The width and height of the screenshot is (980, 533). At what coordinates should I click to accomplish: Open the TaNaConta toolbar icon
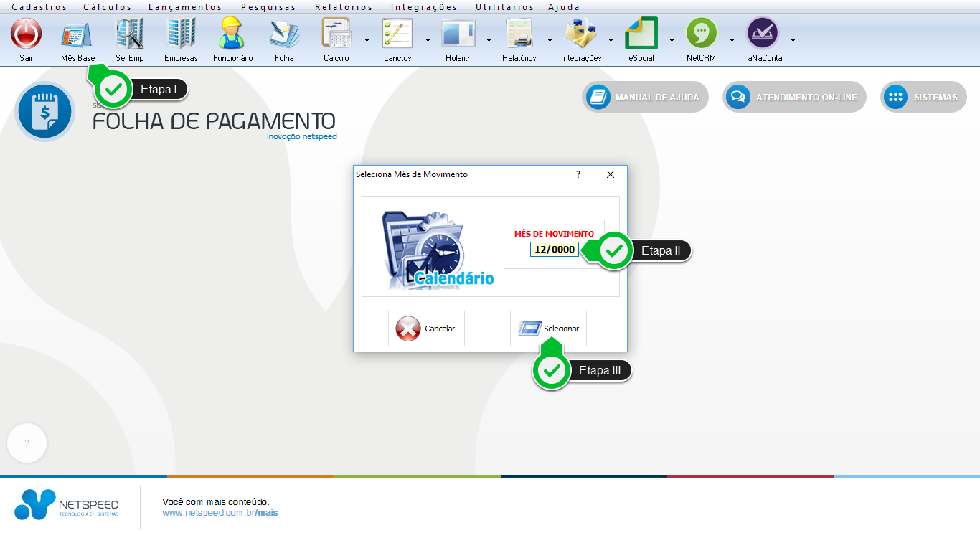click(x=762, y=34)
